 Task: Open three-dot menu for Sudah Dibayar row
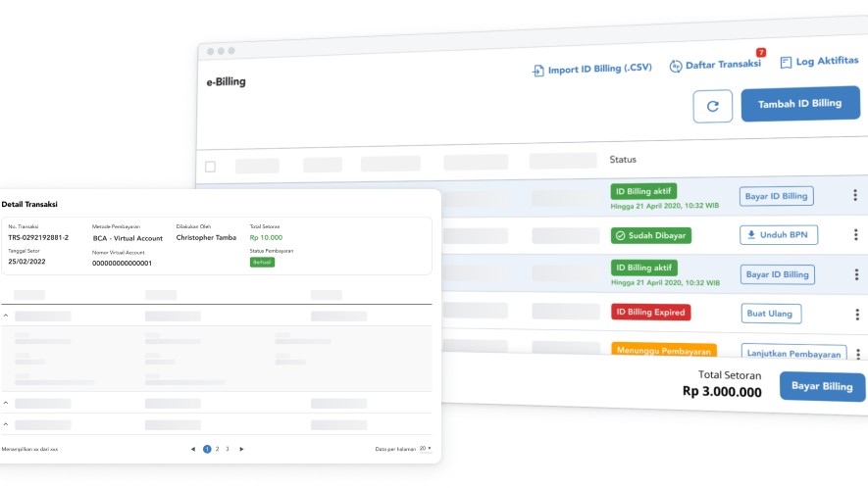point(855,235)
